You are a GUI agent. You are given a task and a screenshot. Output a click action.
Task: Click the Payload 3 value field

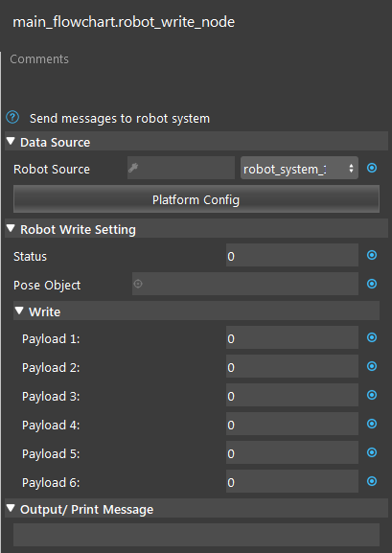pyautogui.click(x=292, y=395)
